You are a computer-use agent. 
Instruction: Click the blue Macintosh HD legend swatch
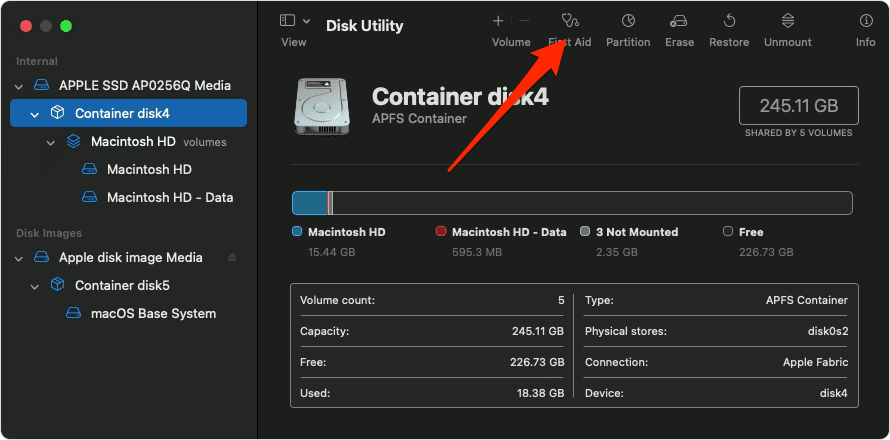tap(297, 232)
